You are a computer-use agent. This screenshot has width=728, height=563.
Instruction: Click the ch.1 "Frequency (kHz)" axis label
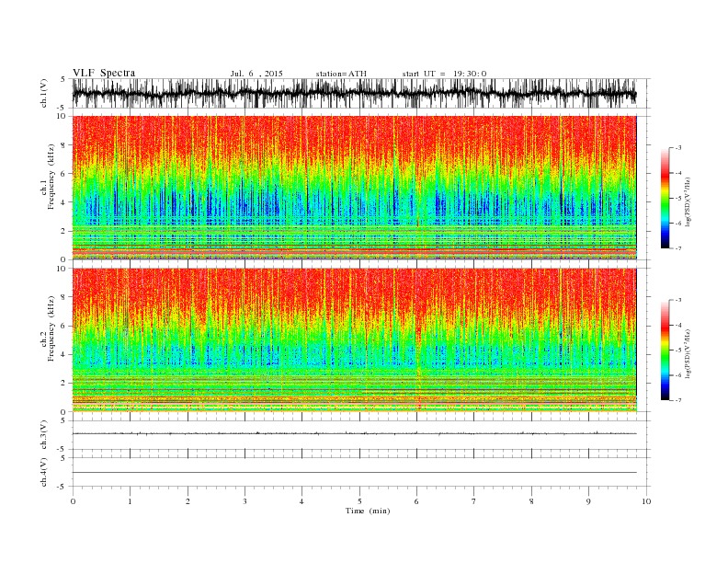click(x=51, y=177)
